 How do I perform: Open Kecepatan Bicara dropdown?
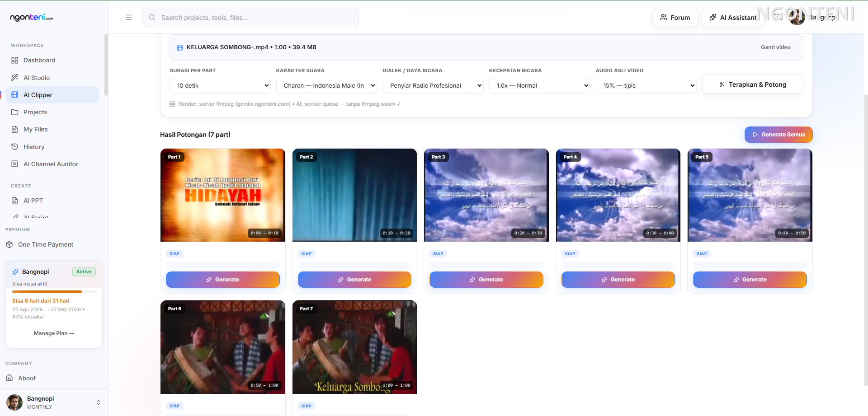[x=540, y=85]
